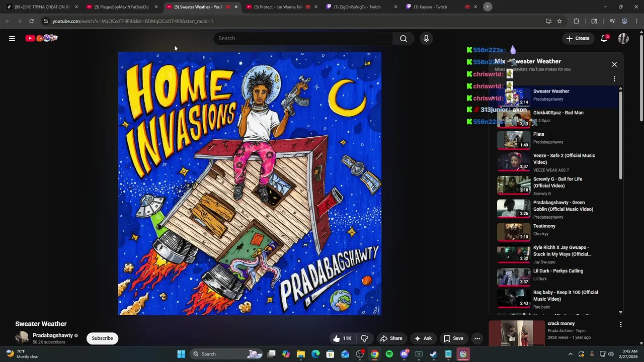Close the Sweater Weather tab

click(236, 7)
